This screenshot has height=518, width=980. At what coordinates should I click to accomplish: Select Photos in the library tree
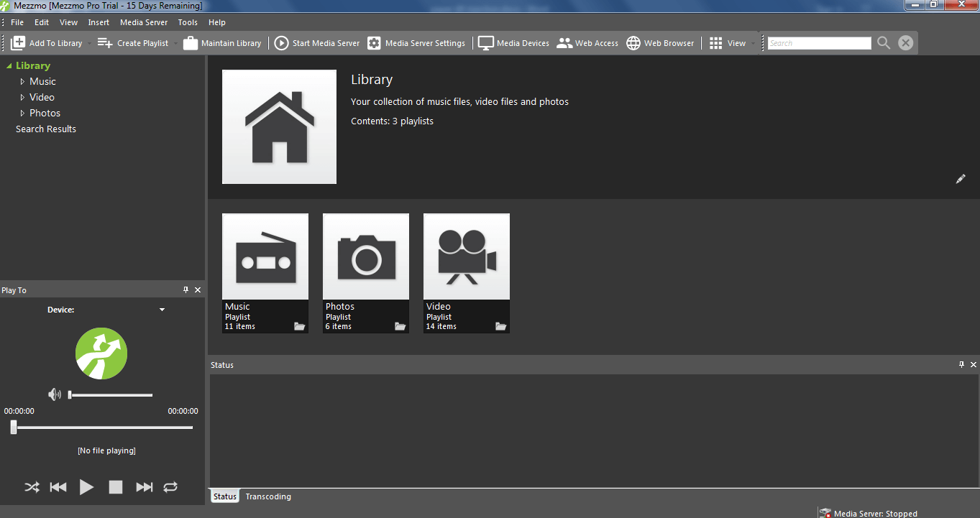click(x=45, y=114)
